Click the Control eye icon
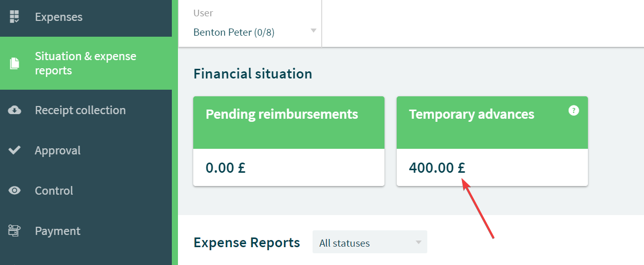Viewport: 644px width, 265px height. pos(15,191)
